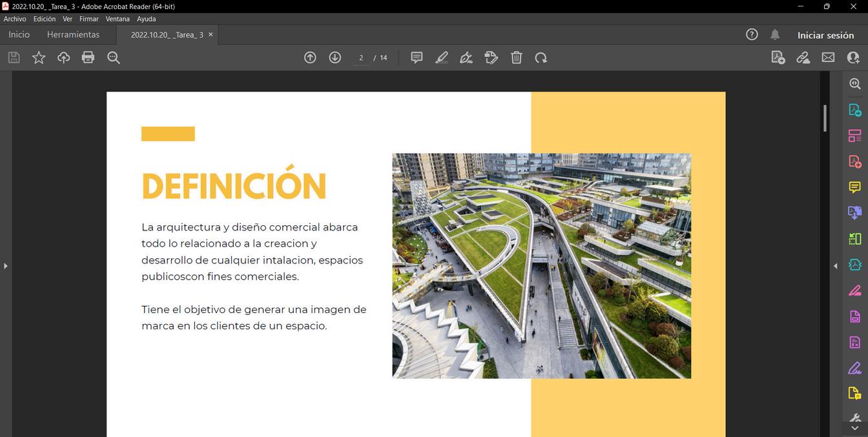The height and width of the screenshot is (437, 868).
Task: Select the highlight text pen tool
Action: pyautogui.click(x=442, y=57)
